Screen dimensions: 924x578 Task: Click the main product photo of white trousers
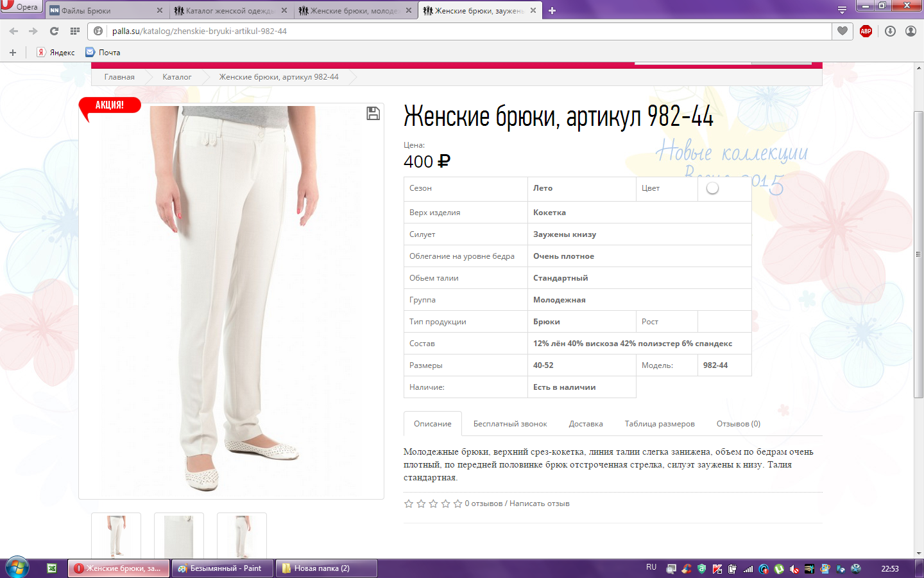(231, 301)
